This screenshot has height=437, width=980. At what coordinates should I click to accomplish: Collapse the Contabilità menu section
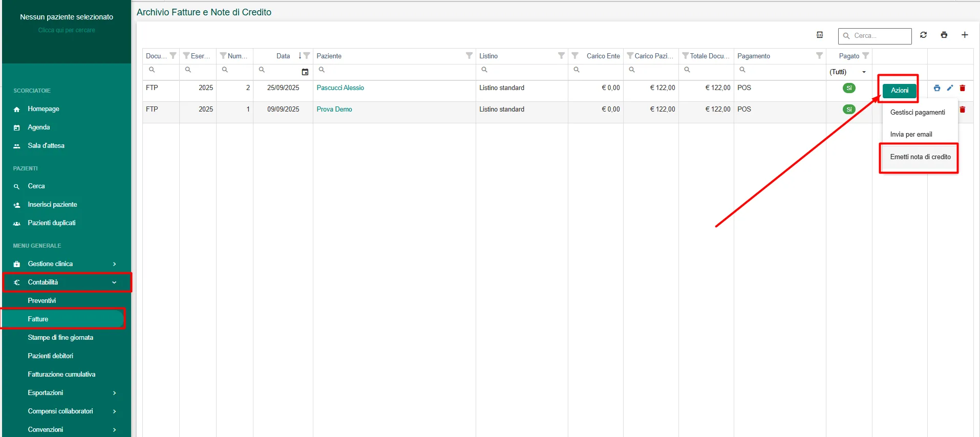click(x=114, y=282)
